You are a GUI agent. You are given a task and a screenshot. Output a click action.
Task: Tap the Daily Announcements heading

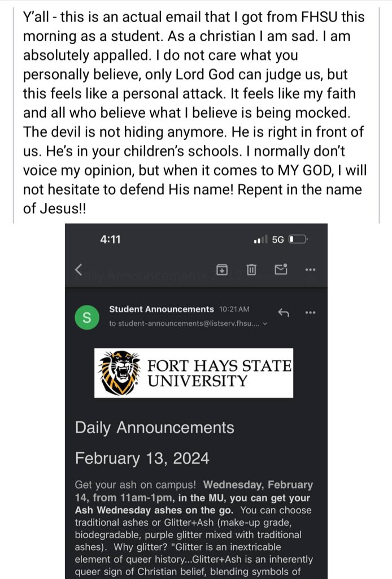pyautogui.click(x=155, y=427)
